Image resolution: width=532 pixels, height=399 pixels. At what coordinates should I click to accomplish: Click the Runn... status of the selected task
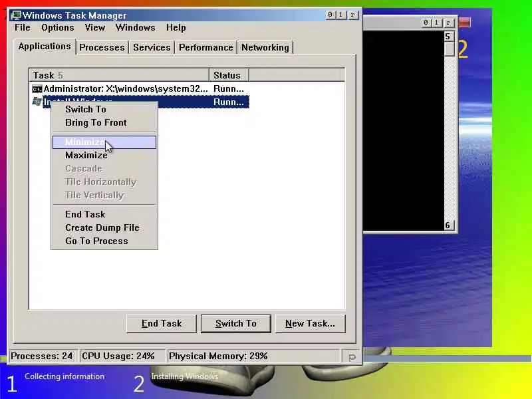[228, 102]
